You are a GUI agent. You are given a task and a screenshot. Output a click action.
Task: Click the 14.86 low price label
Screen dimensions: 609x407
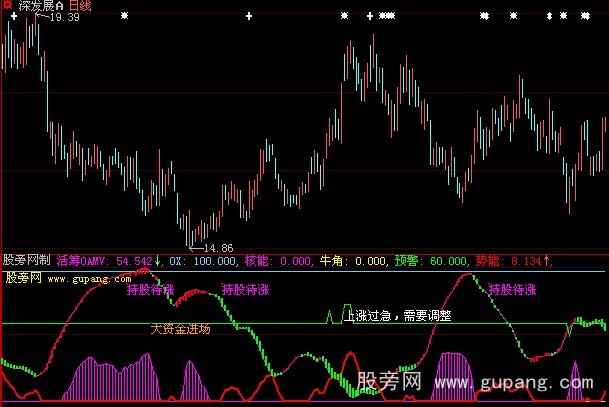coord(218,248)
